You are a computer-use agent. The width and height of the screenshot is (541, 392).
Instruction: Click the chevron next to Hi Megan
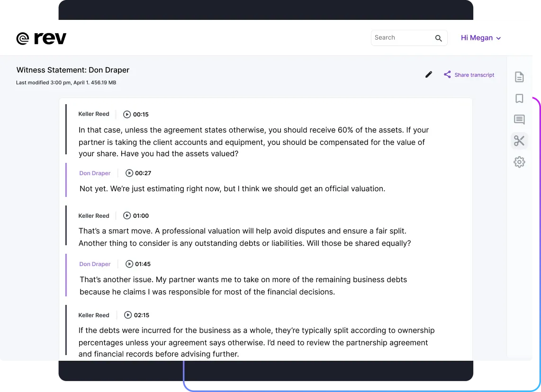(498, 38)
